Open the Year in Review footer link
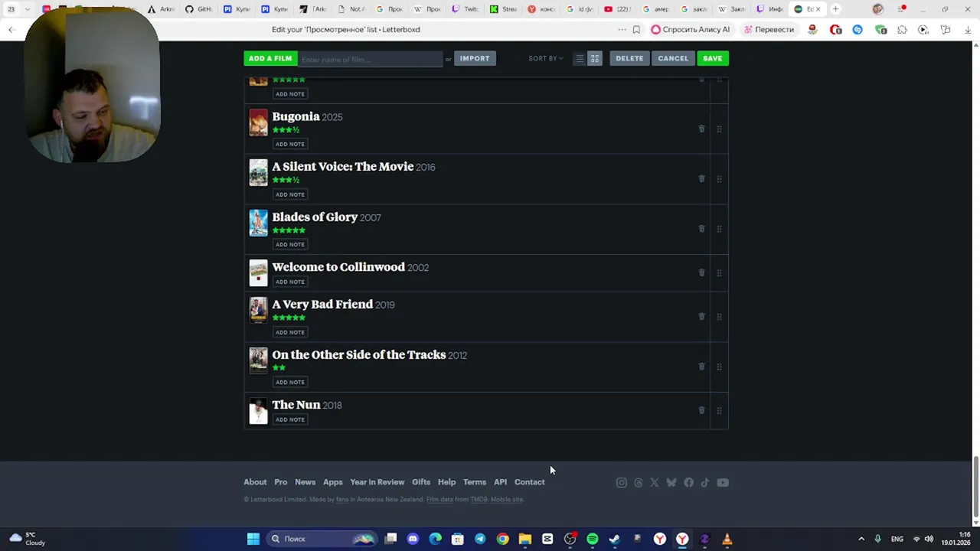The image size is (980, 551). pos(377,482)
